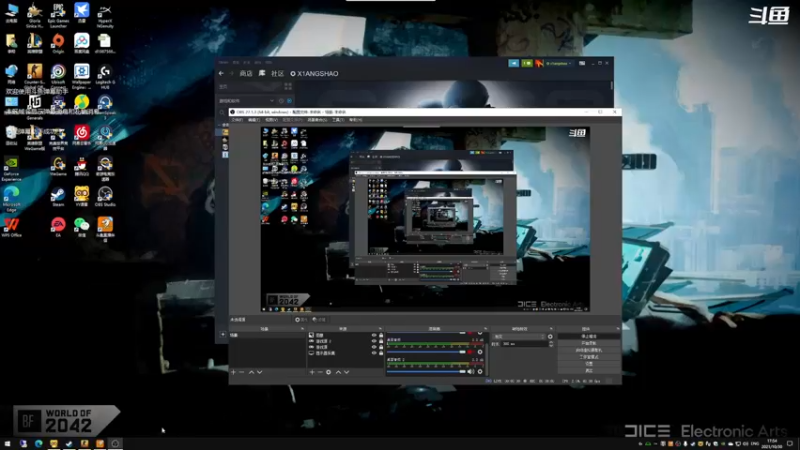Unmute the first mixer track's red speaker

tap(471, 352)
